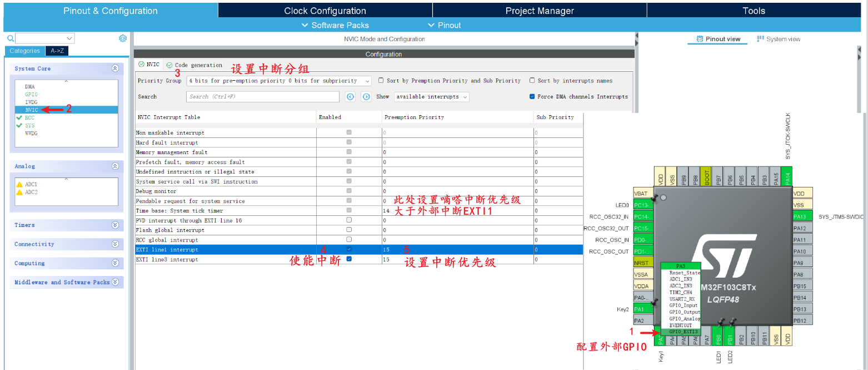Screen dimensions: 868x370
Task: Expand the Connectivity category
Action: click(115, 244)
